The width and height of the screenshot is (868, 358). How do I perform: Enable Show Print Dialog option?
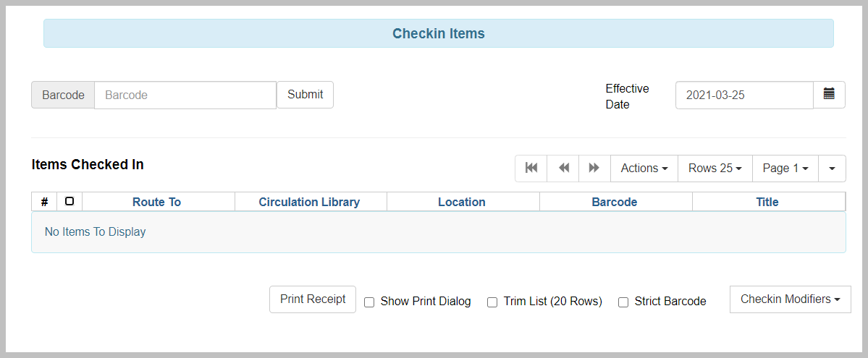(369, 302)
